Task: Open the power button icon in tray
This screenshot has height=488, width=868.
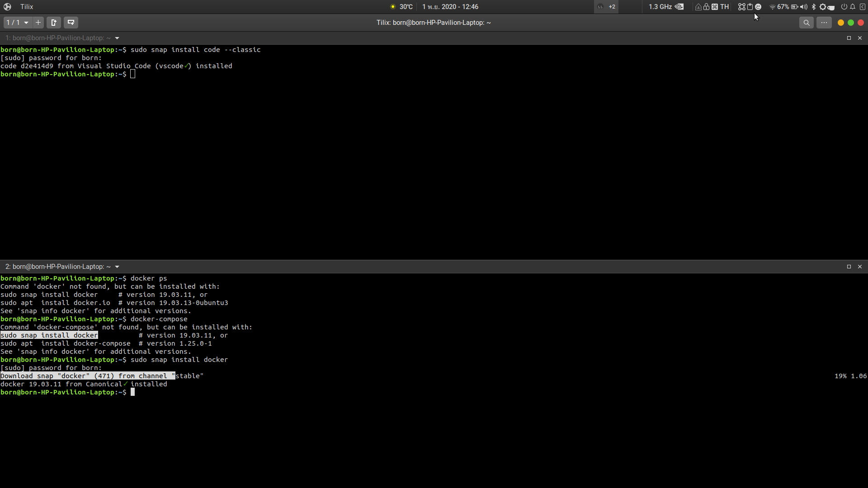Action: pyautogui.click(x=844, y=7)
